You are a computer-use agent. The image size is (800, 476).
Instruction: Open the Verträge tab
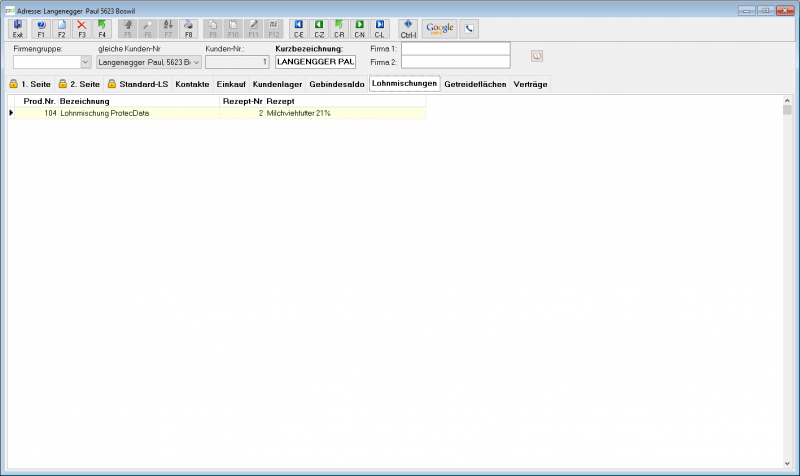(530, 84)
